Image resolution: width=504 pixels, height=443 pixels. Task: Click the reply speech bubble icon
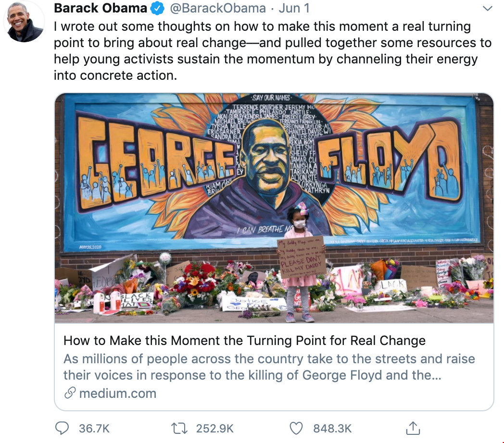pyautogui.click(x=62, y=428)
